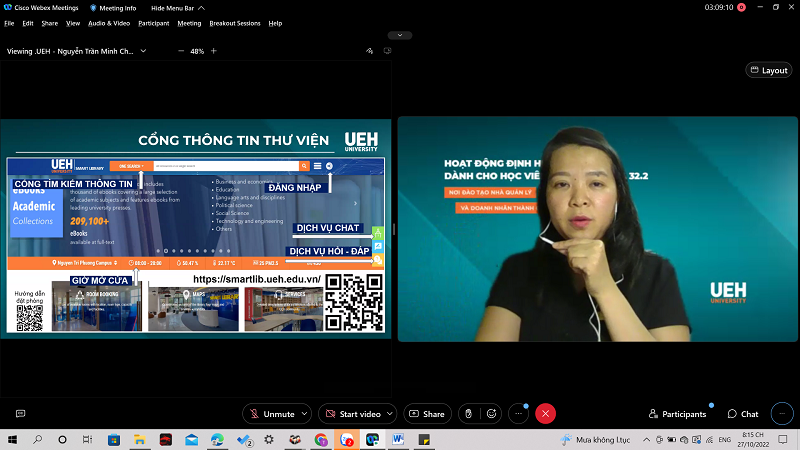Expand the collapsed panel chevron at top center
Viewport: 800px width, 450px height.
399,35
